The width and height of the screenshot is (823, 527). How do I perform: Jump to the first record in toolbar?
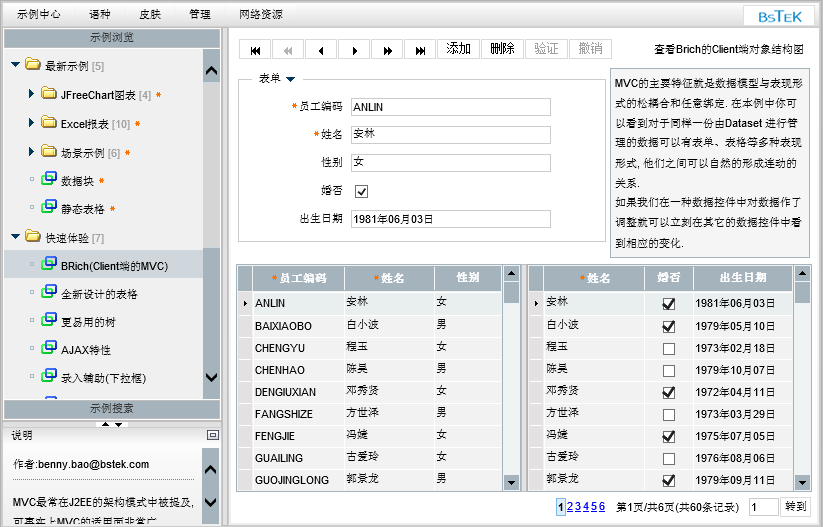pyautogui.click(x=256, y=49)
